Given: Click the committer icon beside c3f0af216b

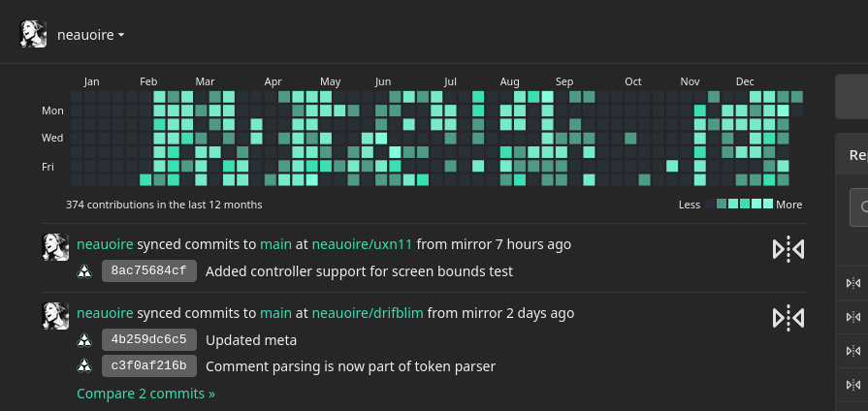Looking at the screenshot, I should 84,365.
